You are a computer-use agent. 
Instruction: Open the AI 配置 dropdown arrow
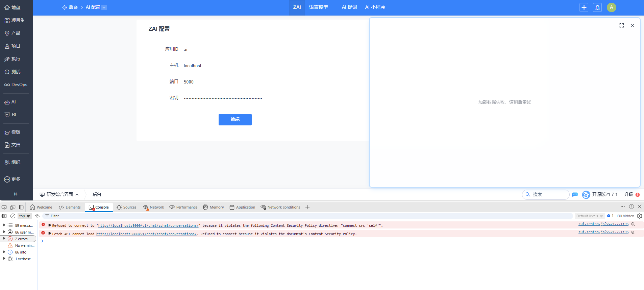pos(104,7)
